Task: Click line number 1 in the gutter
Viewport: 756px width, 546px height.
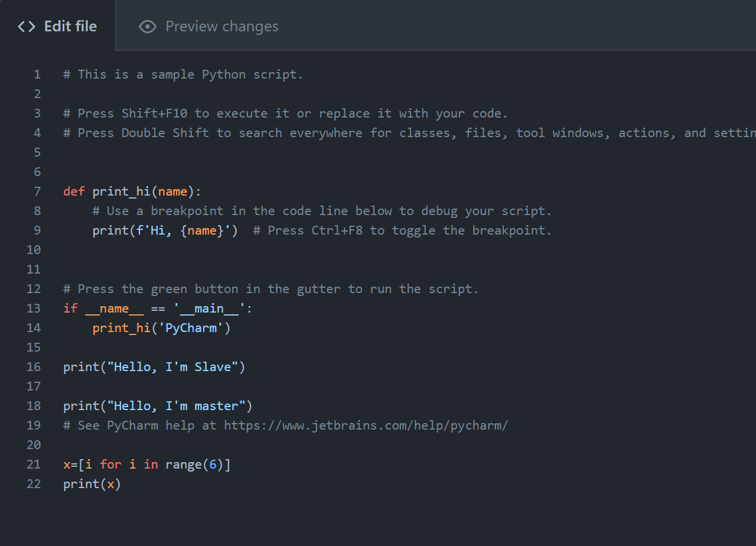Action: tap(37, 74)
